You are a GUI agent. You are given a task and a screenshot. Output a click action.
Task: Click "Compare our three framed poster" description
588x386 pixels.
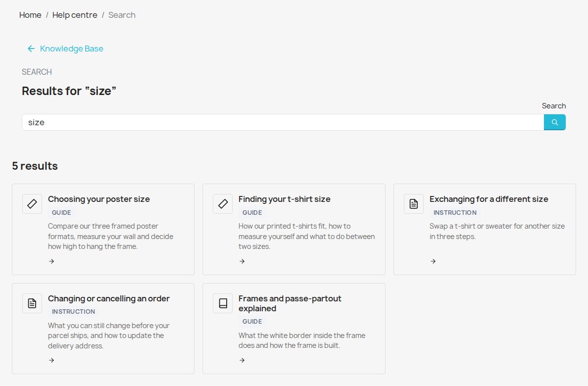111,237
